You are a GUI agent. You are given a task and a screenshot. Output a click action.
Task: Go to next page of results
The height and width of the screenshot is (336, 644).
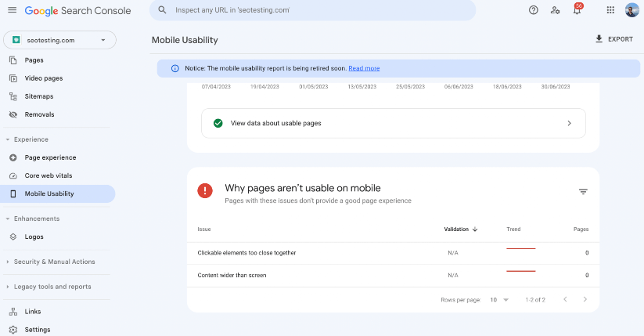585,299
